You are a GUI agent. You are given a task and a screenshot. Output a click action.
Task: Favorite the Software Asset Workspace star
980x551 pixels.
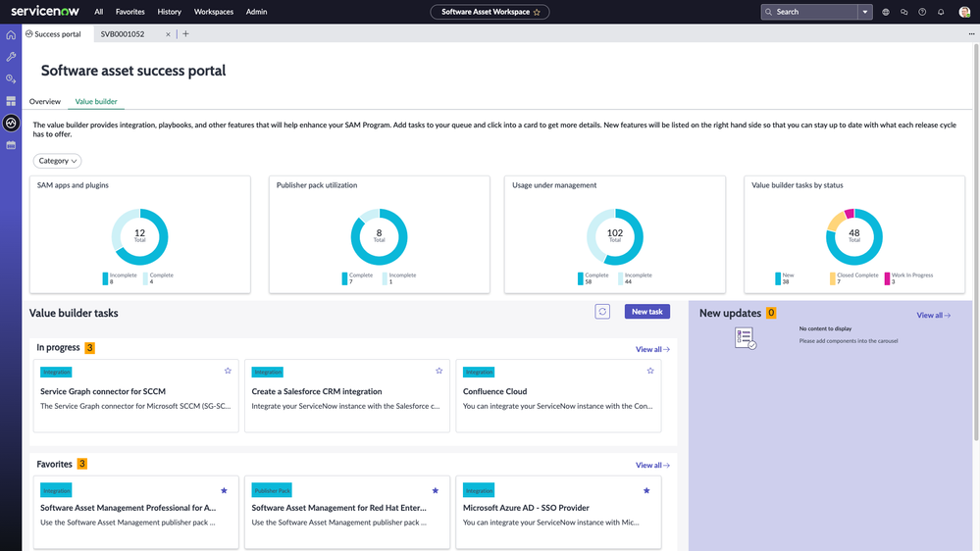click(537, 12)
